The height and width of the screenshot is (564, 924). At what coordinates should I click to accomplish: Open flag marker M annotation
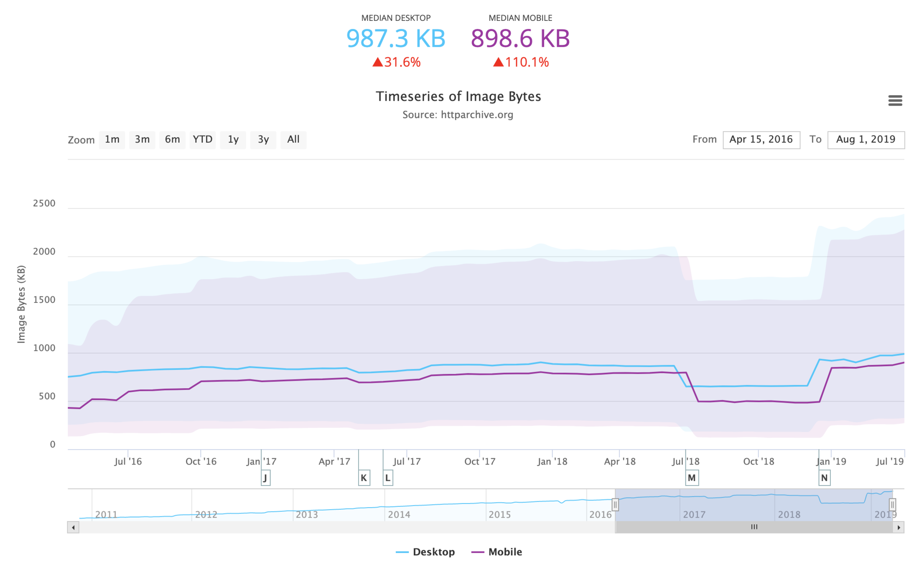pyautogui.click(x=692, y=478)
